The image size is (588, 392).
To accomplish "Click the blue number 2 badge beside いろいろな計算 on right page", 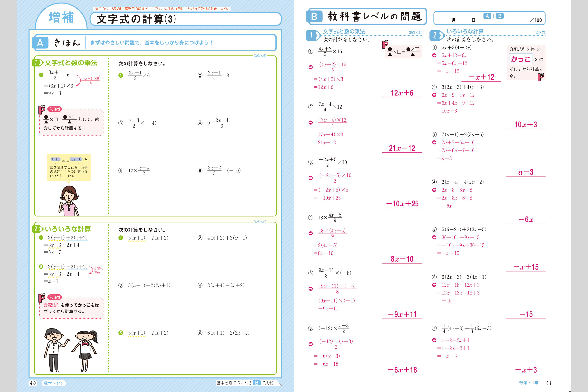I will (436, 35).
